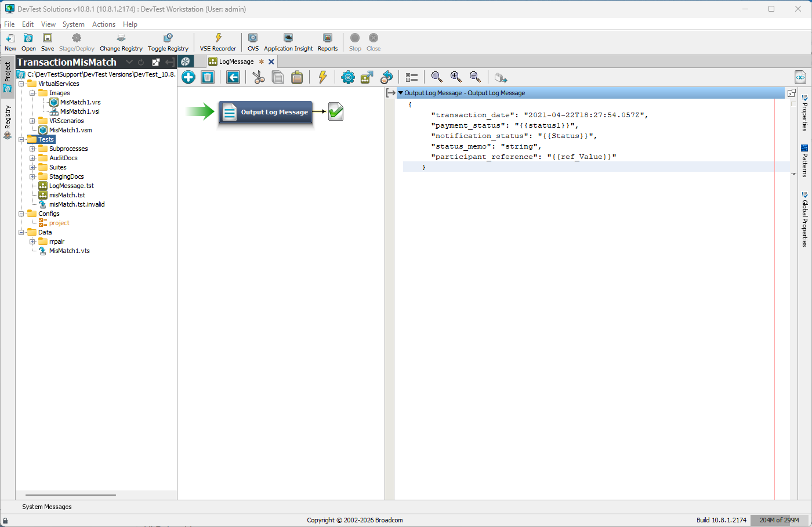Click the refresh icon in the project panel header
The image size is (812, 527).
141,62
